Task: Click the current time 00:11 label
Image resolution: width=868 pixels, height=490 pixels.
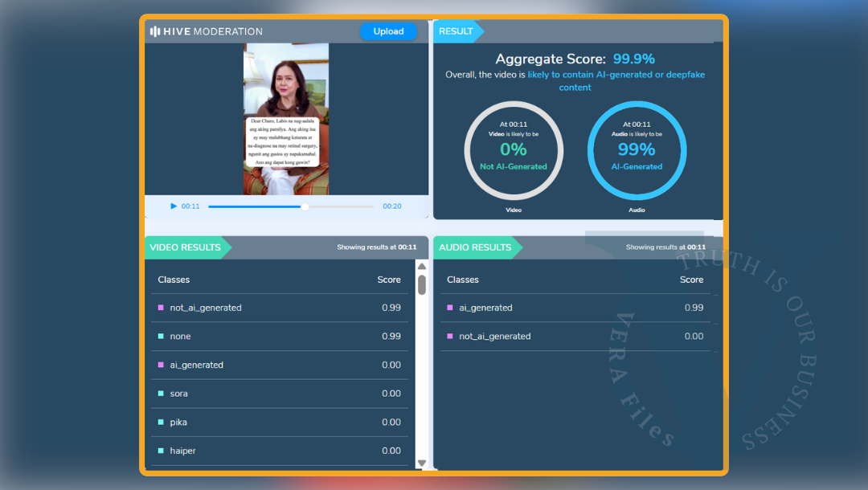Action: pyautogui.click(x=190, y=206)
